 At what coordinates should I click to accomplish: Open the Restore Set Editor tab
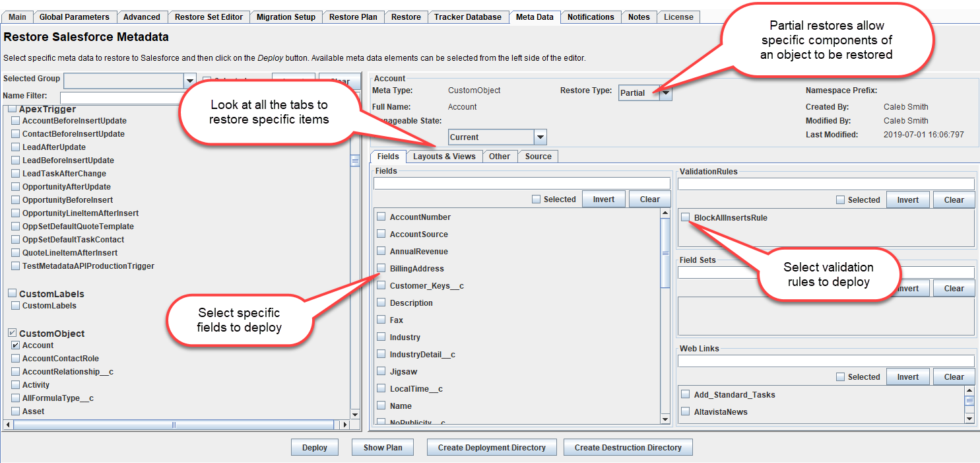[x=210, y=17]
